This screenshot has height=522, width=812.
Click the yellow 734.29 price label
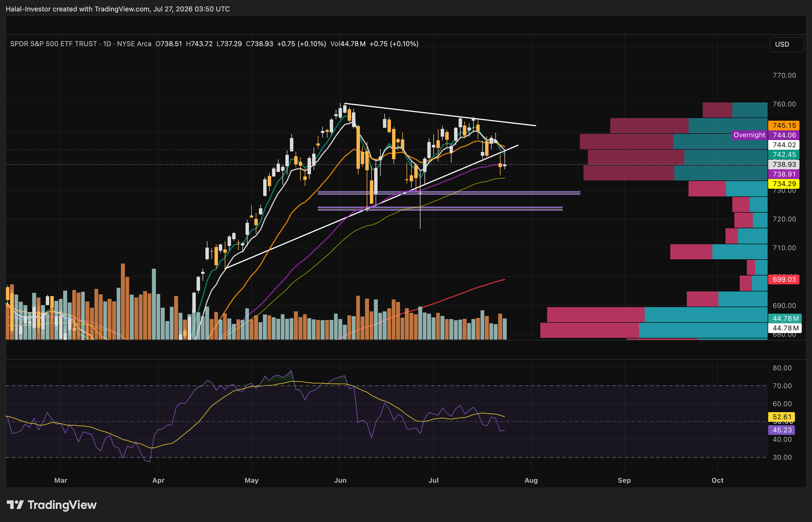pos(784,184)
